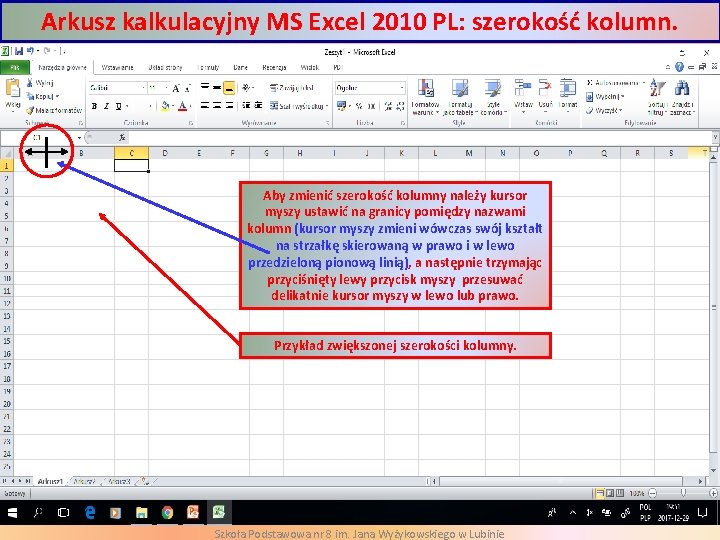Click the Save icon in quick access toolbar
This screenshot has width=720, height=540.
click(x=19, y=51)
